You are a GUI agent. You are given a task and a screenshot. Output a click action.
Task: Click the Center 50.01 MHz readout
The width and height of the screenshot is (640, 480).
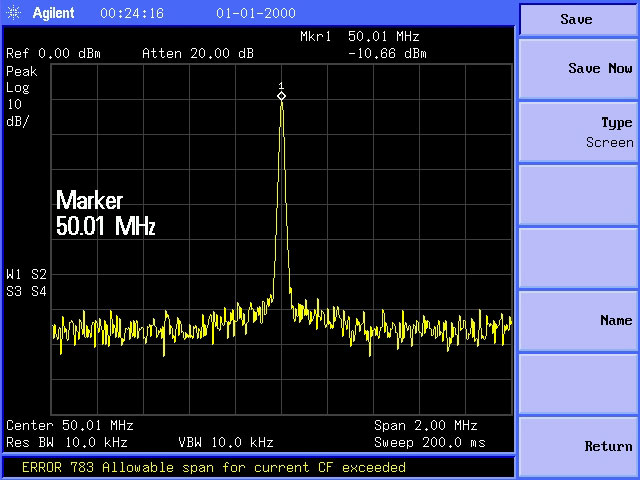[x=70, y=426]
